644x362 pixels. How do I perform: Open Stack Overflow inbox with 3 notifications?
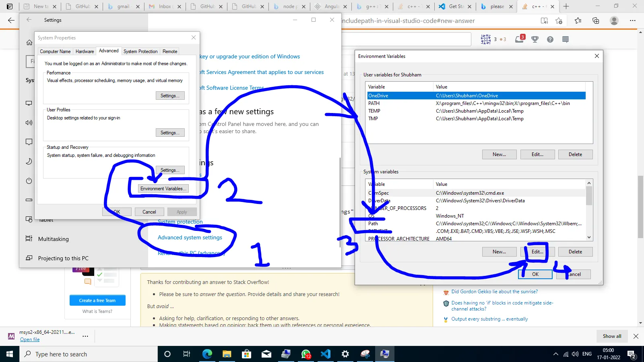pyautogui.click(x=520, y=39)
